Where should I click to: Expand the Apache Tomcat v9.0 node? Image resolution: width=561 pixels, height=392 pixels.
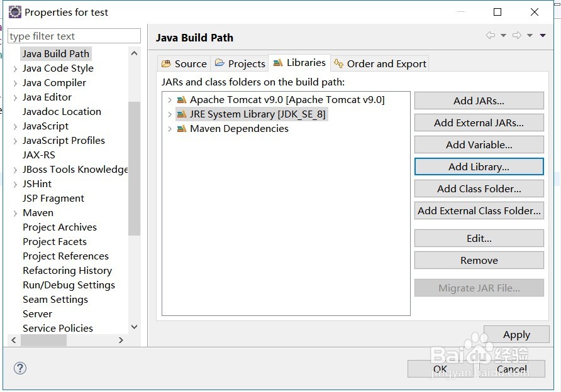coord(169,100)
